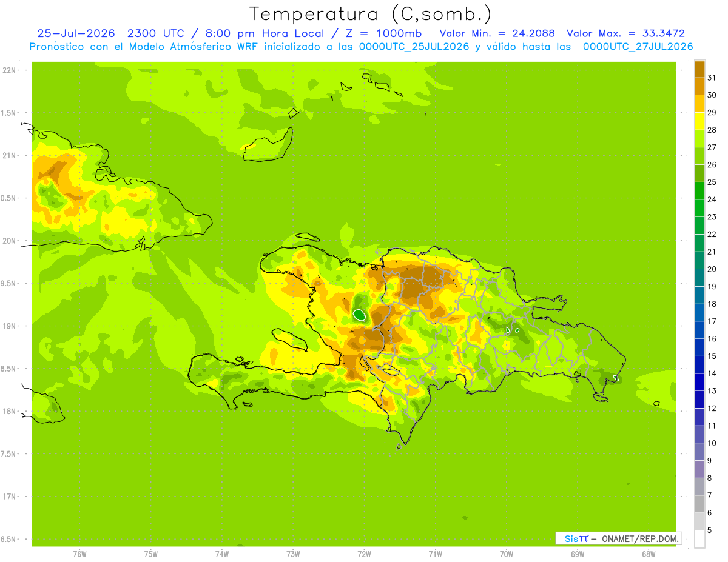Click the '74W' longitude label

point(222,554)
